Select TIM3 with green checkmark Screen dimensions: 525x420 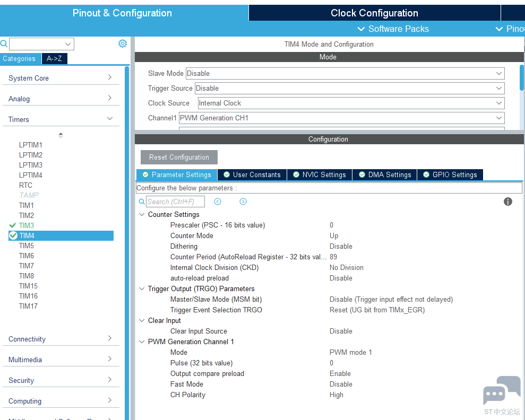pyautogui.click(x=27, y=225)
